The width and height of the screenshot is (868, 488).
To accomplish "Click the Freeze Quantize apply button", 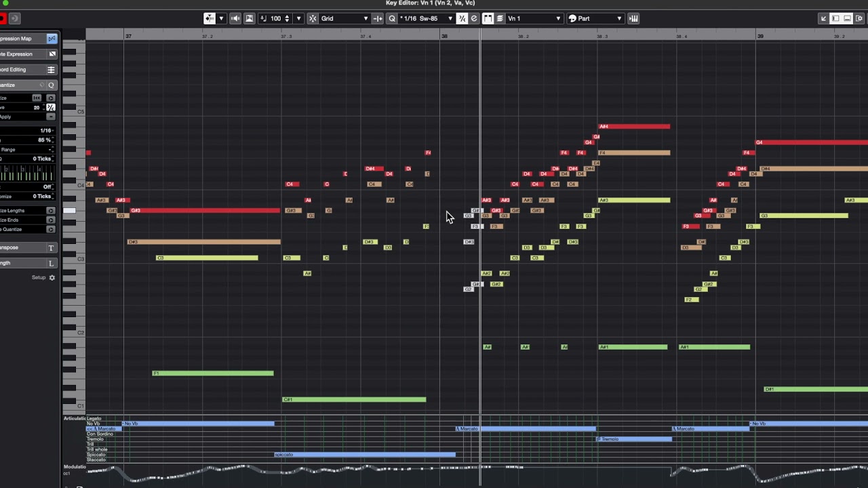I will [50, 229].
